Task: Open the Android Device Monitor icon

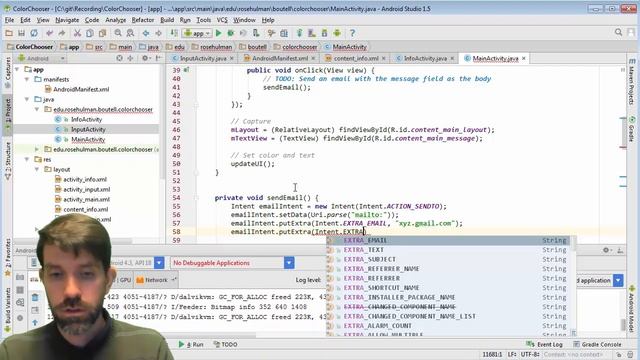Action: (x=337, y=33)
